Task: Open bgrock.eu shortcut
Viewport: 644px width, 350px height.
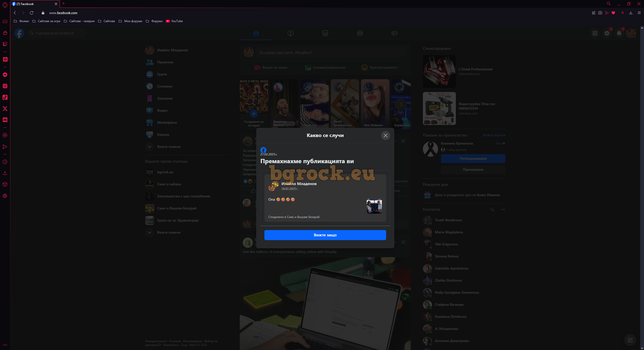Action: click(x=186, y=172)
